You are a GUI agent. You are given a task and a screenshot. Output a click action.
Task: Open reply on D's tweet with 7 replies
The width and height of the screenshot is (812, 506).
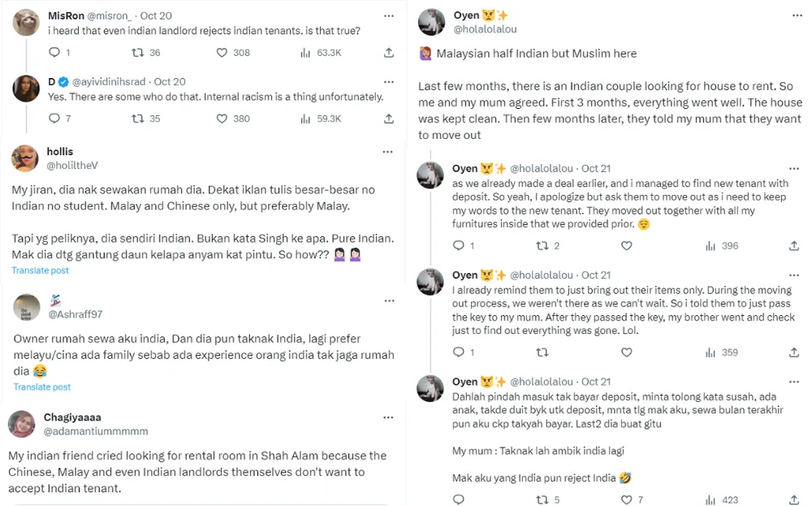(54, 119)
